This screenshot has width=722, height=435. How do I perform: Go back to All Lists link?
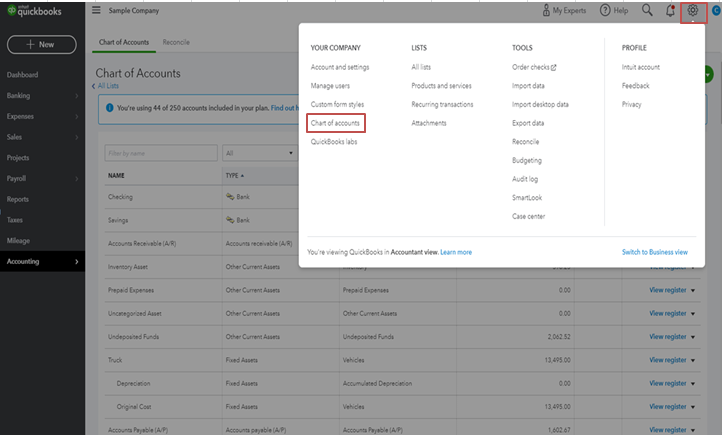point(105,86)
